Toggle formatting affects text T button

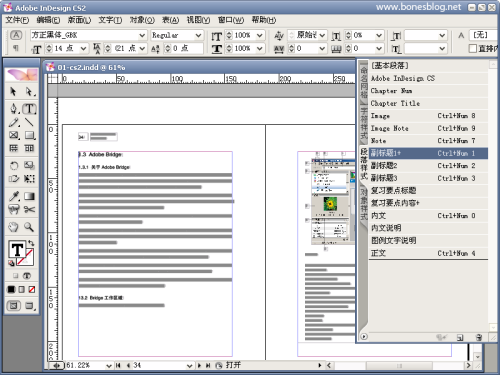coord(27,276)
